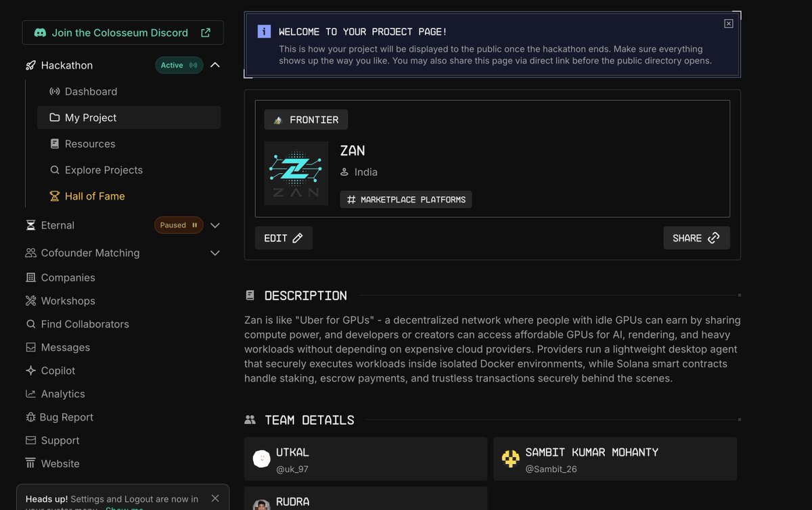
Task: Click the Discord logo icon
Action: click(x=40, y=32)
